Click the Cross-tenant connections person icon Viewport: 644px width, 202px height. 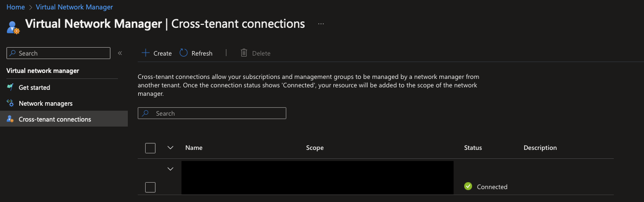(10, 119)
